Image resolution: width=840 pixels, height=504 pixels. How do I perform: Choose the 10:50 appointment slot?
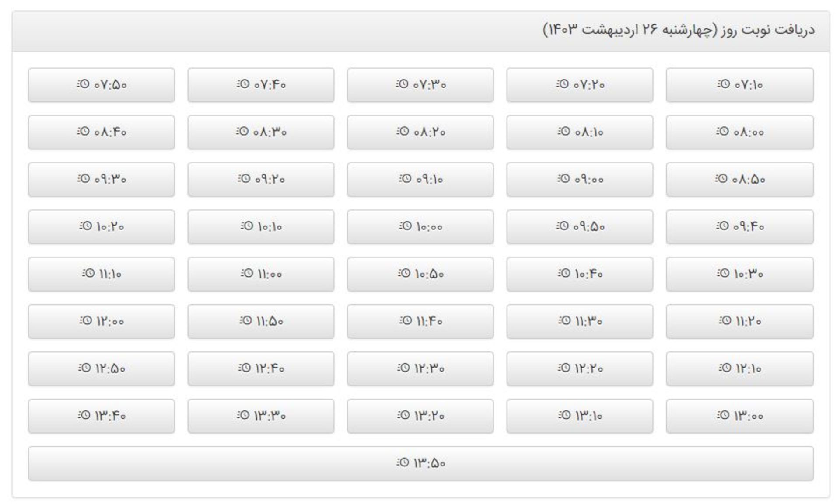tap(420, 274)
